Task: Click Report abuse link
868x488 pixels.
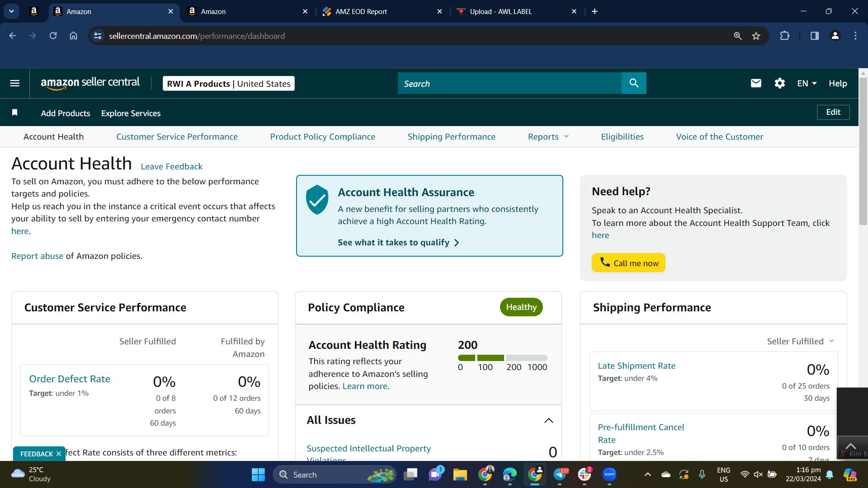Action: coord(37,256)
